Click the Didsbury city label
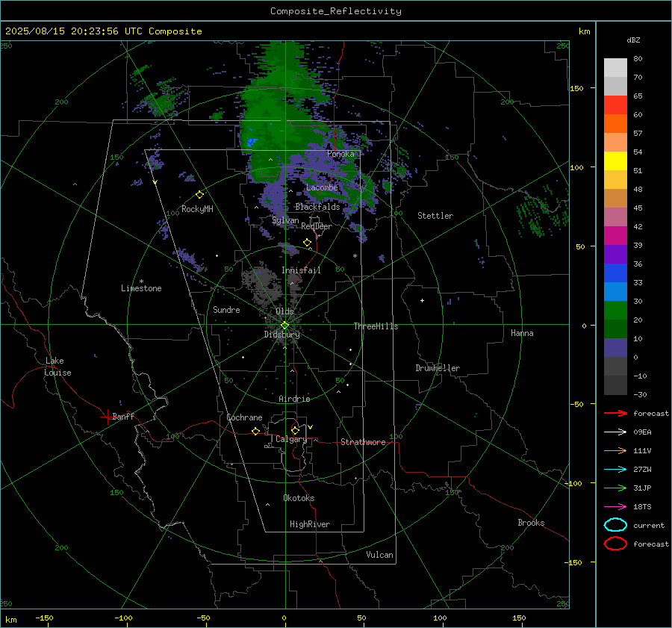This screenshot has width=672, height=628. point(281,335)
